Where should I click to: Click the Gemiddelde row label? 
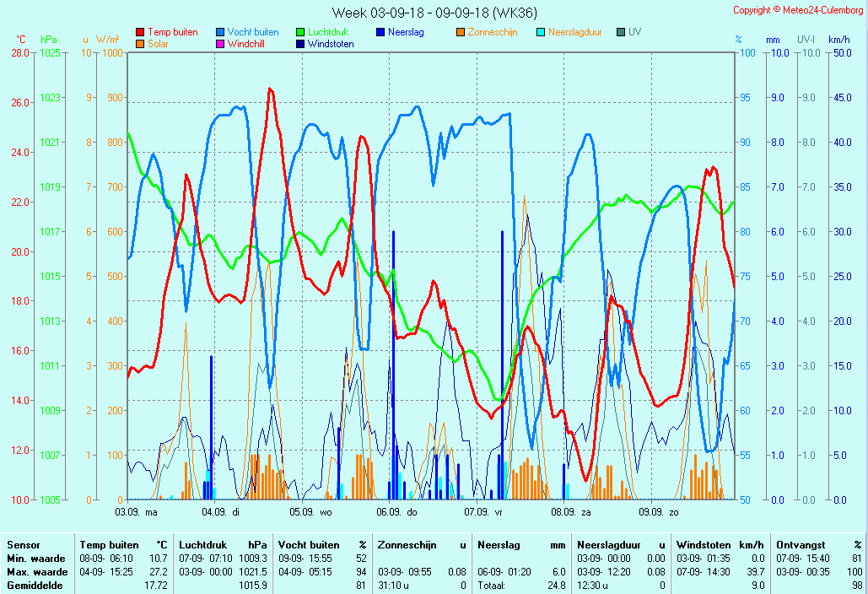34,585
